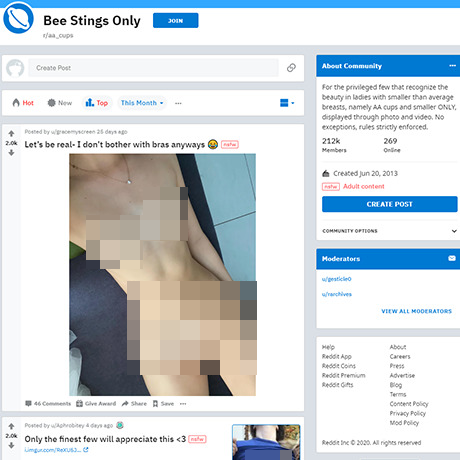Click the blue CREATE POST sidebar button
This screenshot has width=460, height=460.
coord(390,204)
